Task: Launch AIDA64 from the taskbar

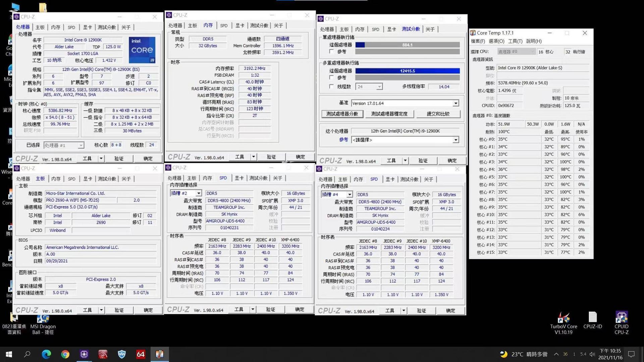Action: point(141,354)
